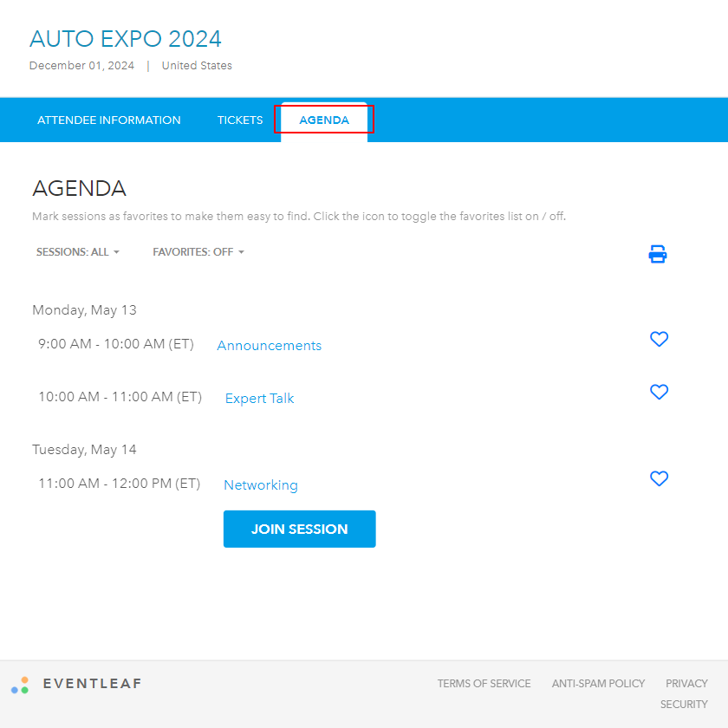Favorite the Announcements session with the heart
Screen dimensions: 728x728
(659, 339)
